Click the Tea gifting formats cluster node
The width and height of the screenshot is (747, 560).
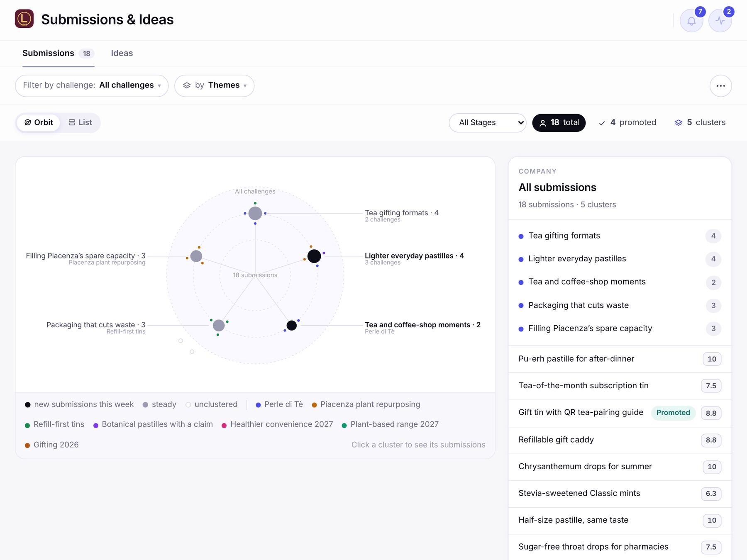[255, 213]
